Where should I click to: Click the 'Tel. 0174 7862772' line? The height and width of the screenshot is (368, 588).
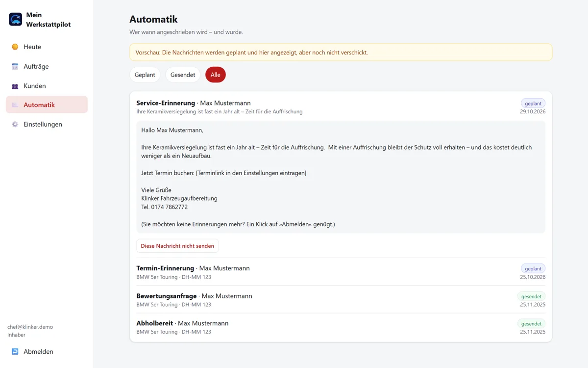click(164, 207)
